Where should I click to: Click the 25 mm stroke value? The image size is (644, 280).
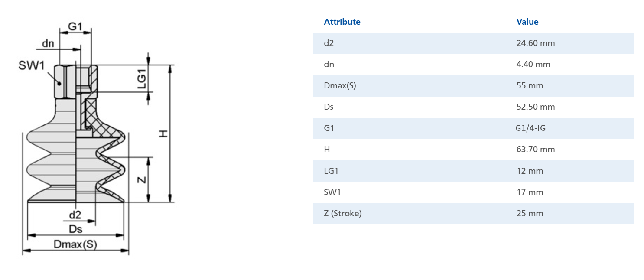(x=530, y=213)
